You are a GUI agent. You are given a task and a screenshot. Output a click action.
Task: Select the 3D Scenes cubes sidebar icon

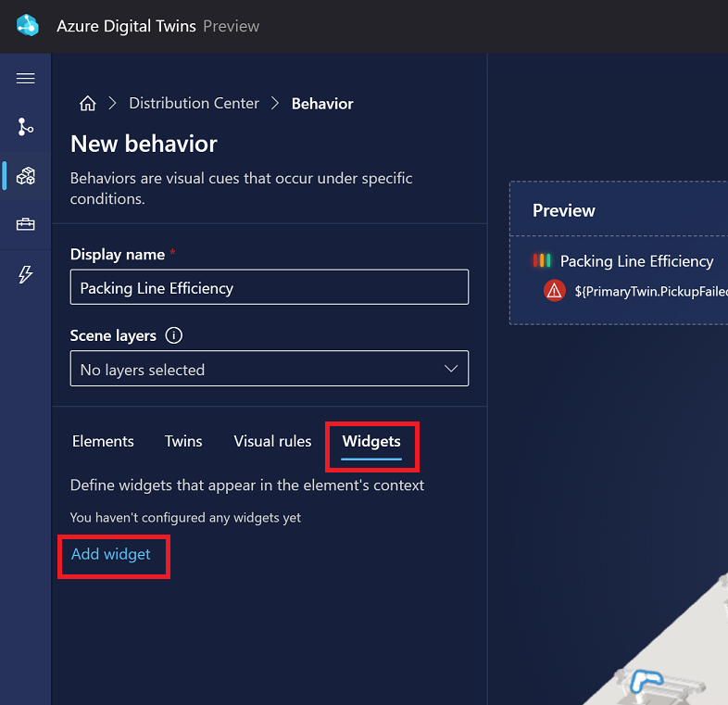(26, 176)
